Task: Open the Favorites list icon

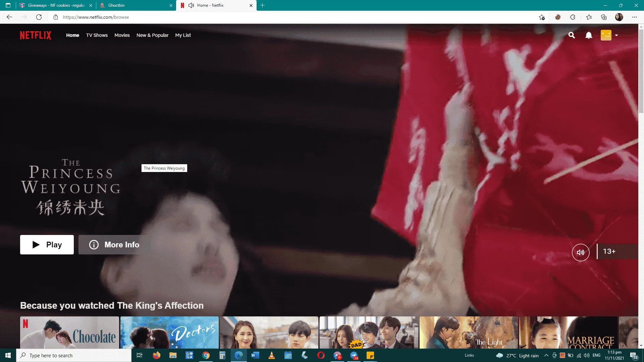Action: coord(589,17)
